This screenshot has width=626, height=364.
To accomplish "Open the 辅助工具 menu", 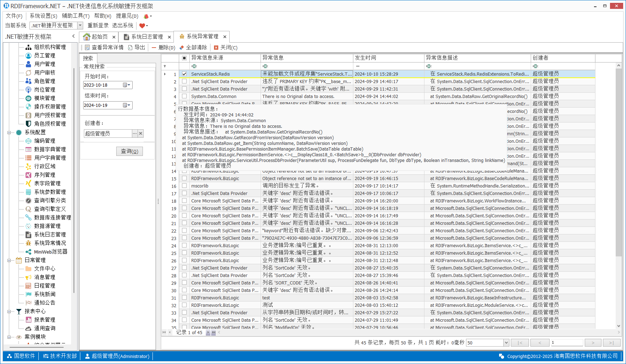I will pos(75,16).
